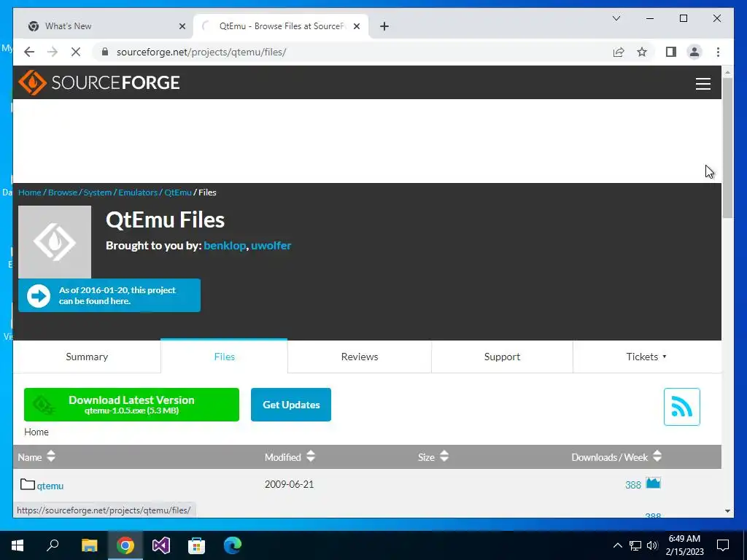
Task: Open uwolfer's profile link
Action: coord(271,246)
